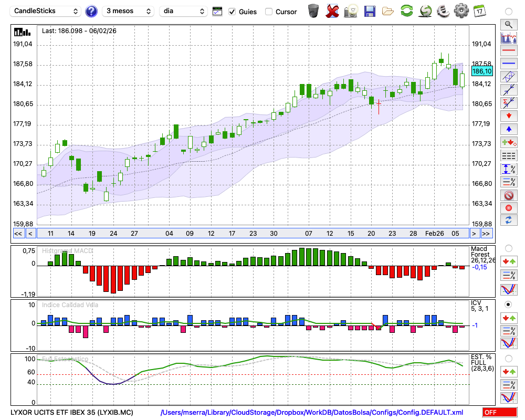
Task: Step chart back with < button
Action: (x=30, y=234)
